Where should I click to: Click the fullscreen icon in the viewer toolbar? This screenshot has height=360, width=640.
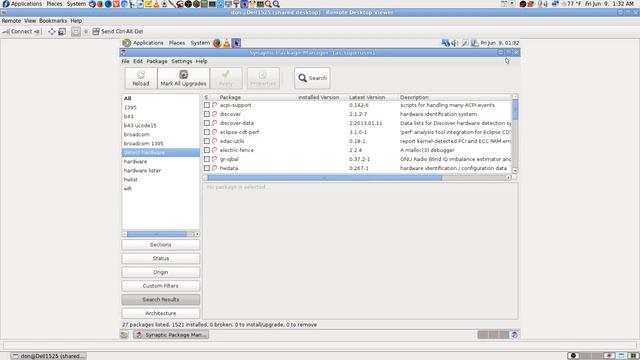[52, 31]
